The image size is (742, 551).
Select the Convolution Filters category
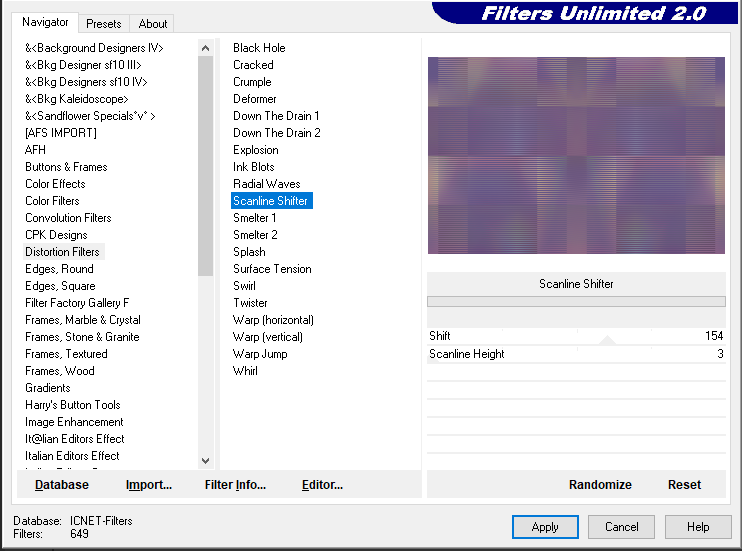[x=68, y=218]
